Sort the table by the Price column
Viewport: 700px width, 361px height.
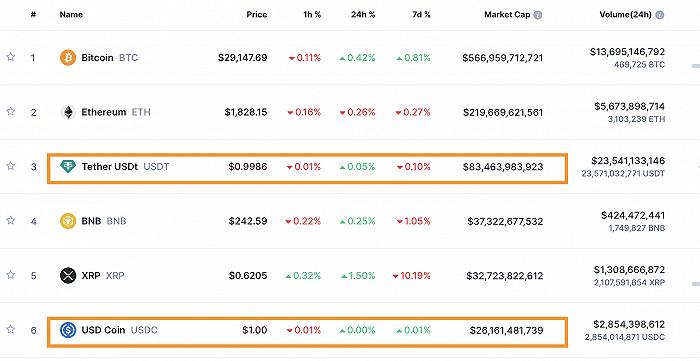(x=257, y=14)
